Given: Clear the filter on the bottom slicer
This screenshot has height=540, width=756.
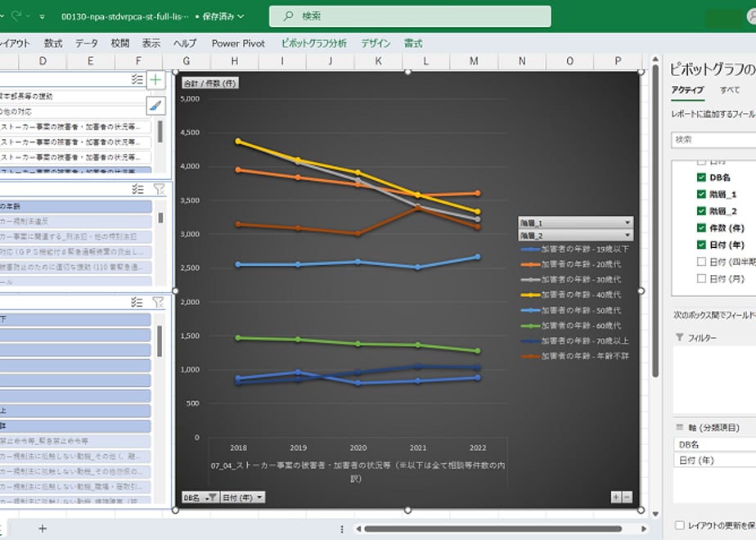Looking at the screenshot, I should pos(158,302).
